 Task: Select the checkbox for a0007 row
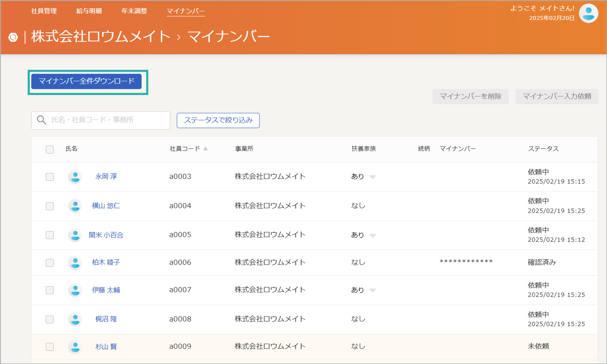click(x=50, y=290)
